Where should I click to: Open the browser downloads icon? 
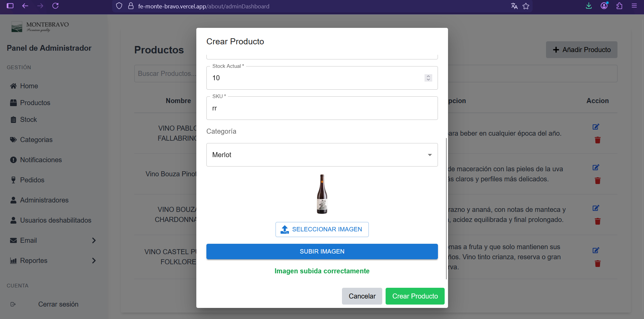pos(589,6)
